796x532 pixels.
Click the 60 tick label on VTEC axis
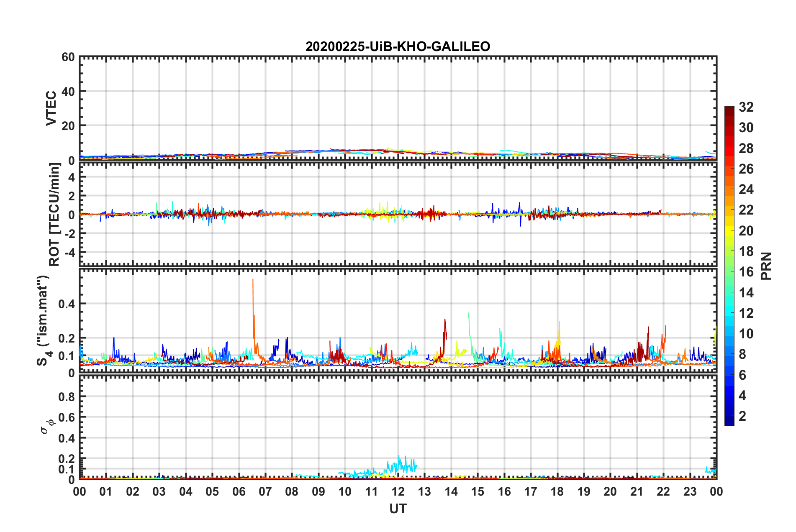coord(68,57)
